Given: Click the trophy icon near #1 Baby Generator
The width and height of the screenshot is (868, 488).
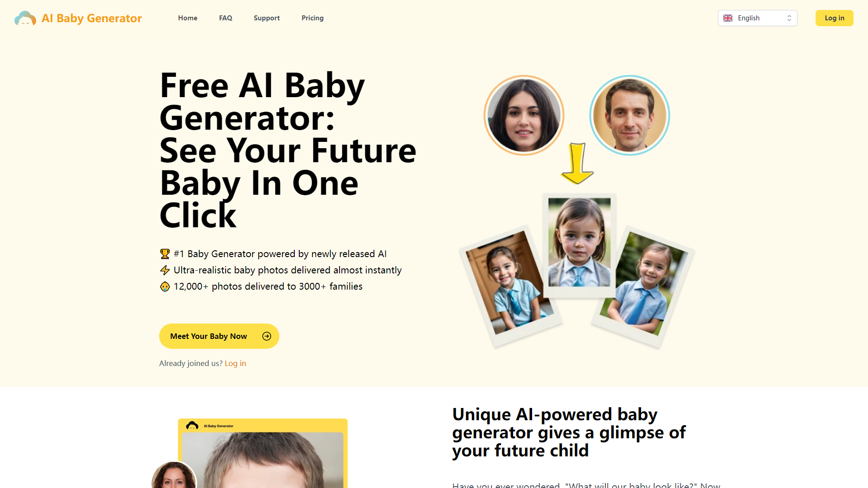Looking at the screenshot, I should 164,253.
